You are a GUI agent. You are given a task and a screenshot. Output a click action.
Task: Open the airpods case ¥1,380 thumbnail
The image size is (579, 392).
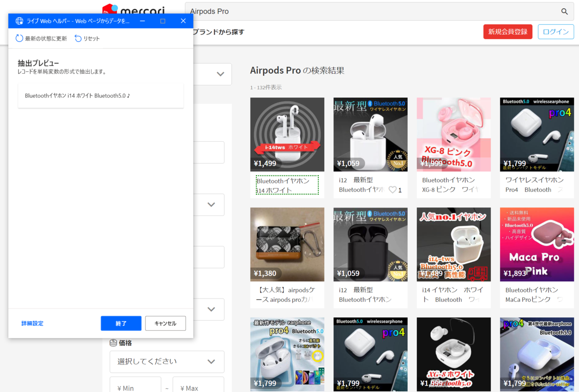[287, 244]
